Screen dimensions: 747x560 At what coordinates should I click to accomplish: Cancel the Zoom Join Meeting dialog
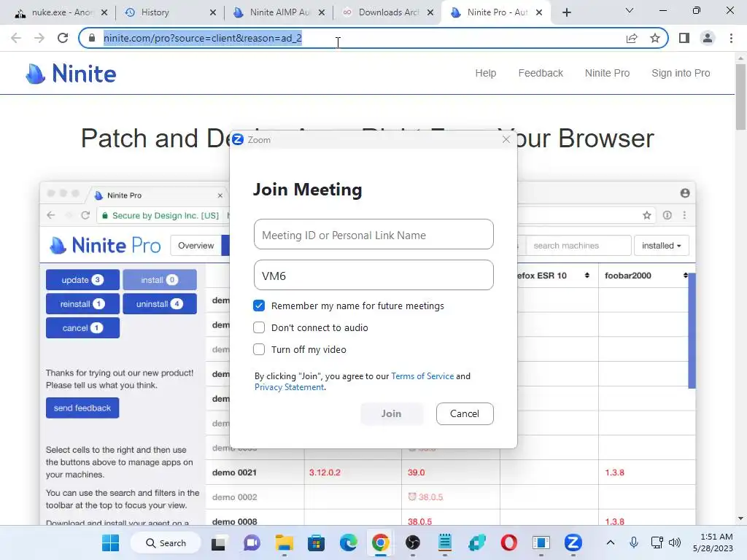465,414
